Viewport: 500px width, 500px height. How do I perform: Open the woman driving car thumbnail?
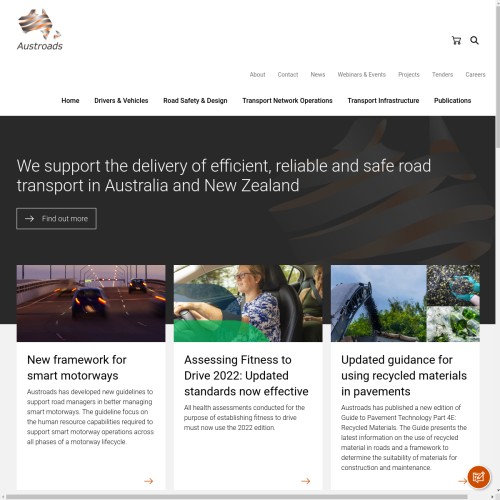(x=248, y=303)
